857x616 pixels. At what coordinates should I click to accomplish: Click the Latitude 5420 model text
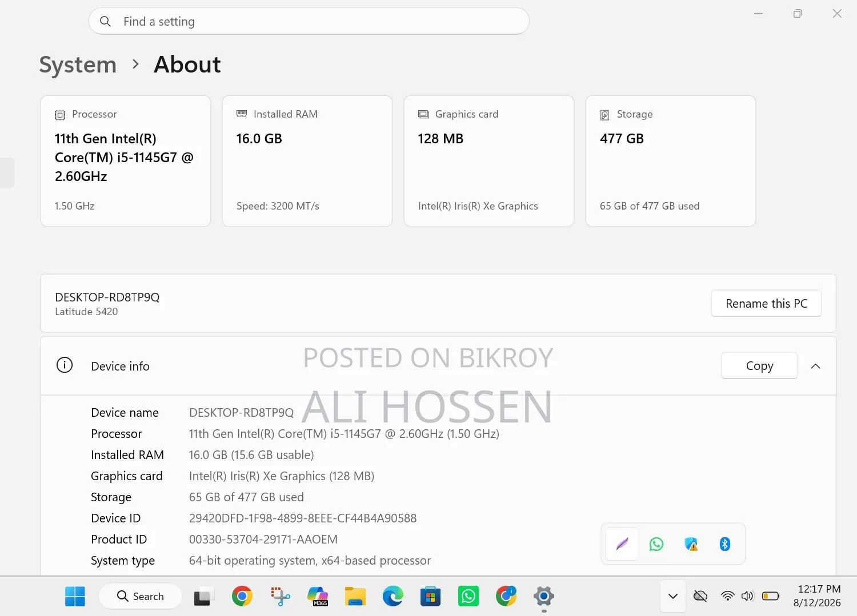pos(86,312)
